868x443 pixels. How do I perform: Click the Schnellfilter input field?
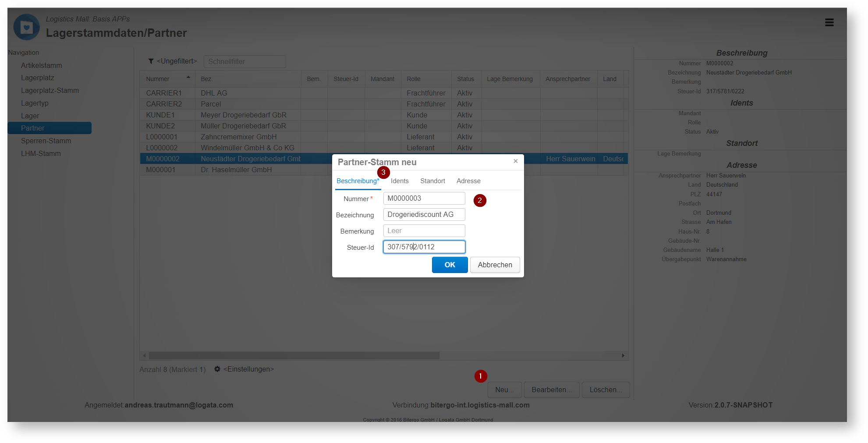pyautogui.click(x=245, y=62)
